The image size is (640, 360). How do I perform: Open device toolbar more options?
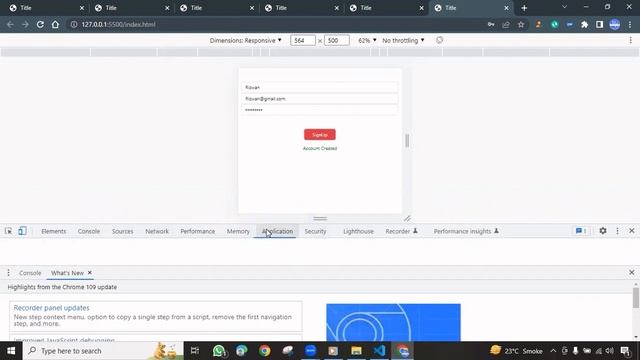tap(631, 40)
